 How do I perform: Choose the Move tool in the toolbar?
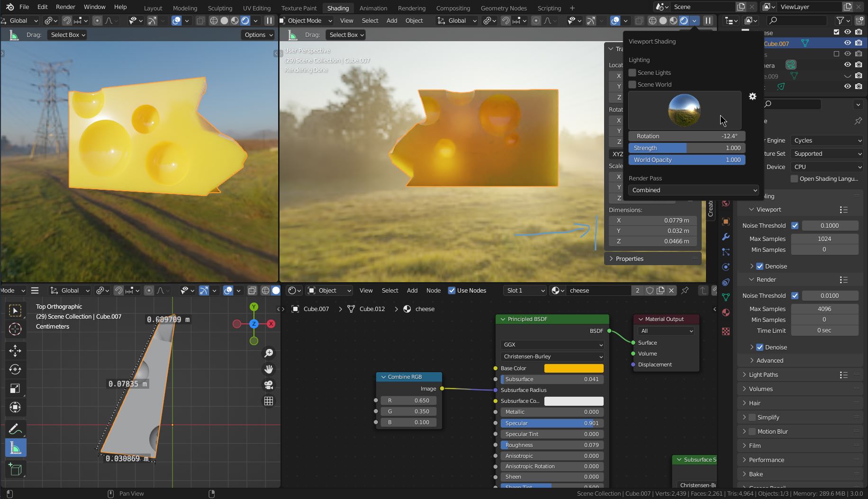click(15, 351)
